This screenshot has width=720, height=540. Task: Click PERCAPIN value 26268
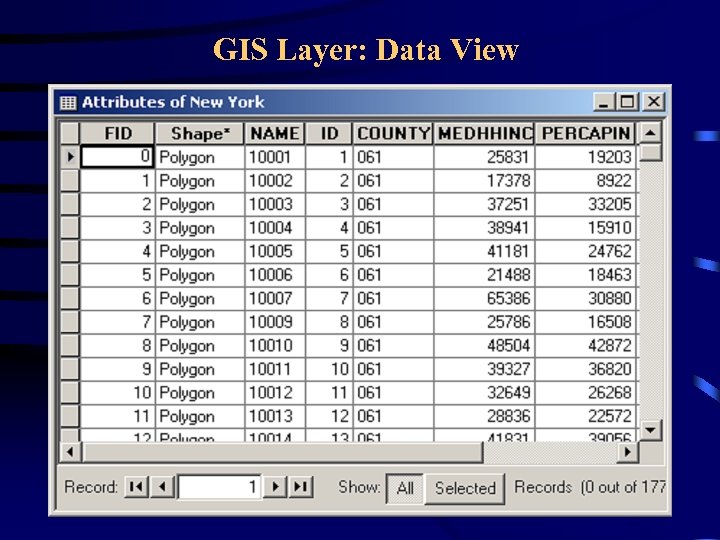click(585, 393)
